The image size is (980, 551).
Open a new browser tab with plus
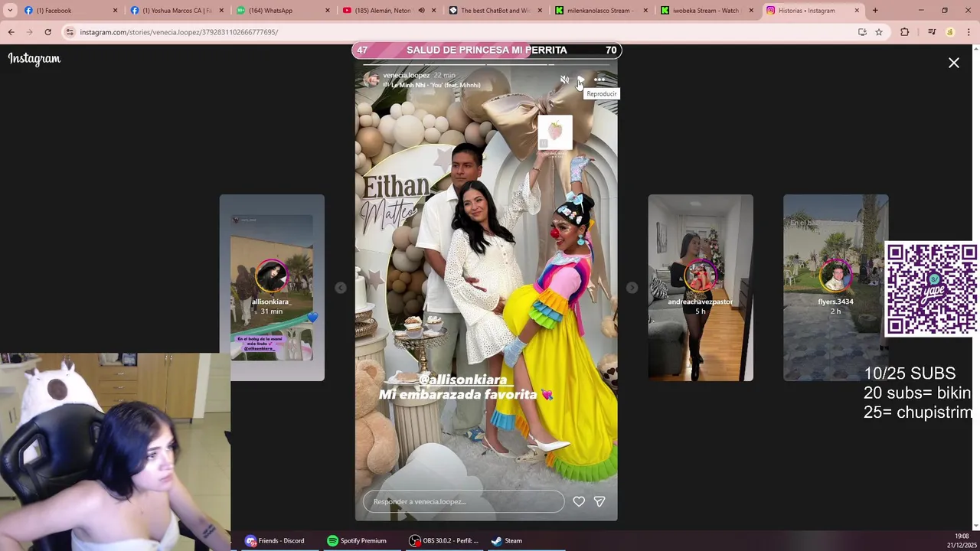coord(875,11)
